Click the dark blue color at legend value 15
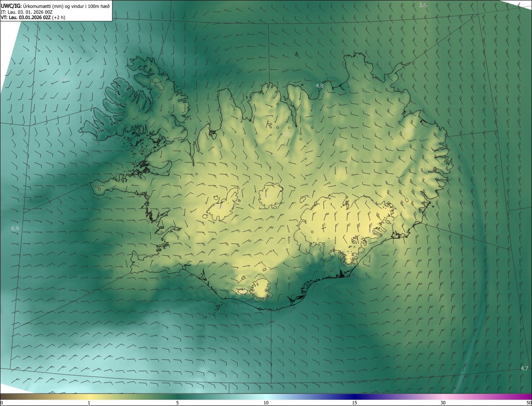The image size is (532, 406). (355, 397)
